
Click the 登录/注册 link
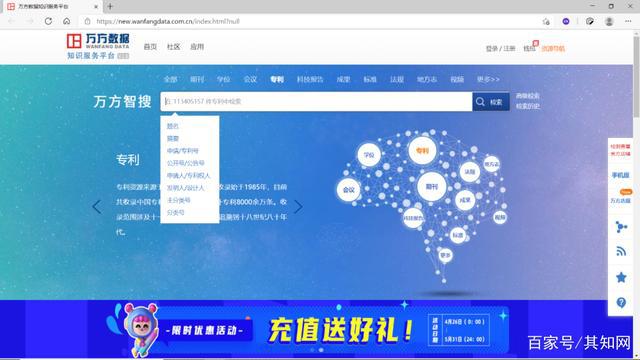500,48
